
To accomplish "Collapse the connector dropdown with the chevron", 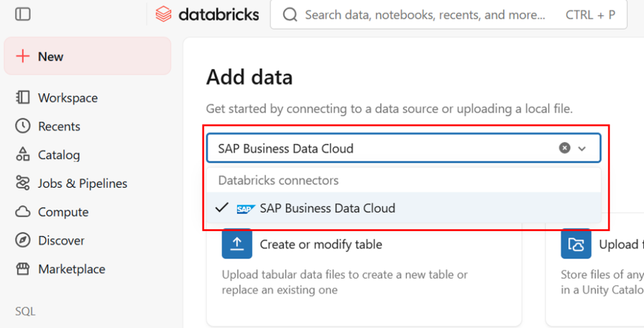I will (x=582, y=148).
